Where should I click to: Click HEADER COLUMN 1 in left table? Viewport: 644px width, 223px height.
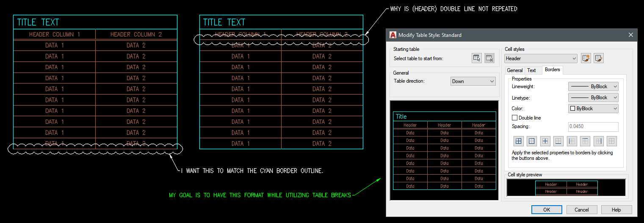pos(54,34)
